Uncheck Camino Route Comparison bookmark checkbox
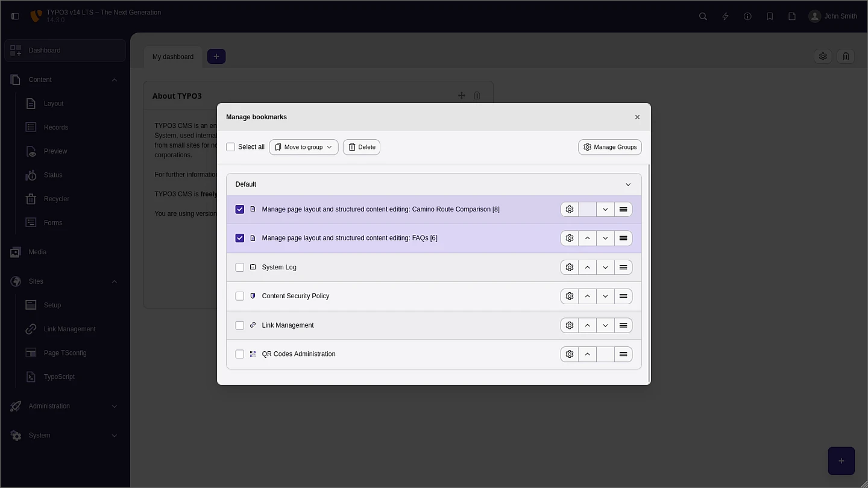Image resolution: width=868 pixels, height=488 pixels. click(x=240, y=210)
